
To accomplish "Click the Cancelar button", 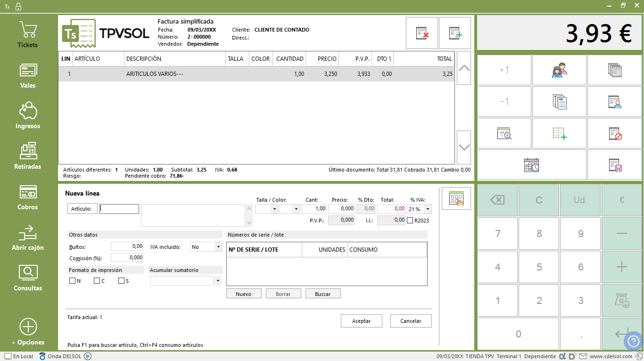I will [x=411, y=321].
